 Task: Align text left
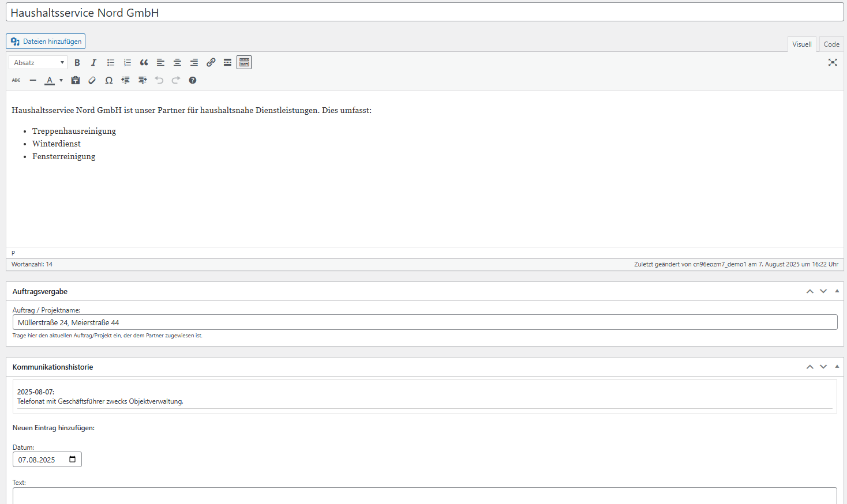(x=160, y=62)
